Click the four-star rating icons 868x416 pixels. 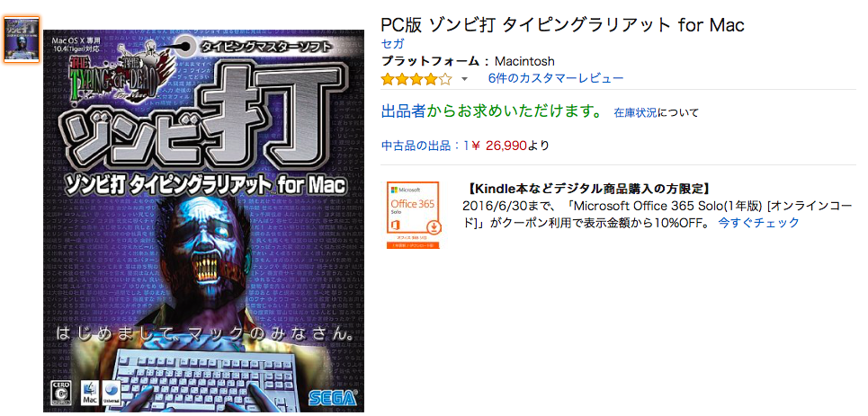[x=416, y=78]
